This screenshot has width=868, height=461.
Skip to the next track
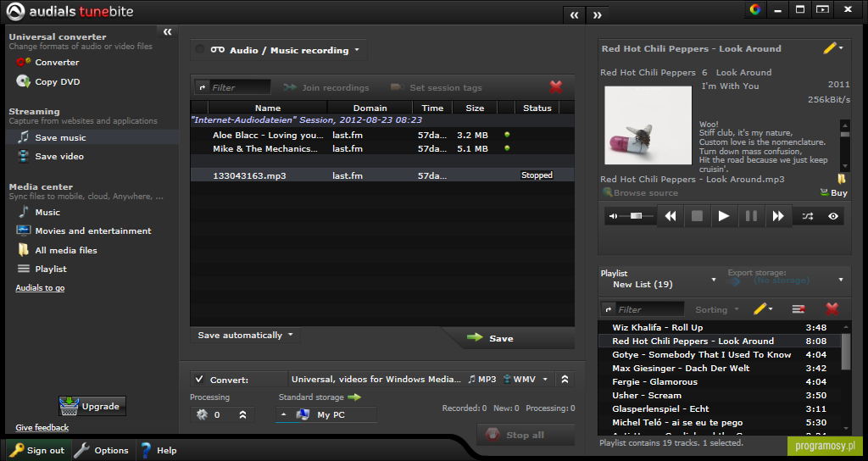(778, 216)
